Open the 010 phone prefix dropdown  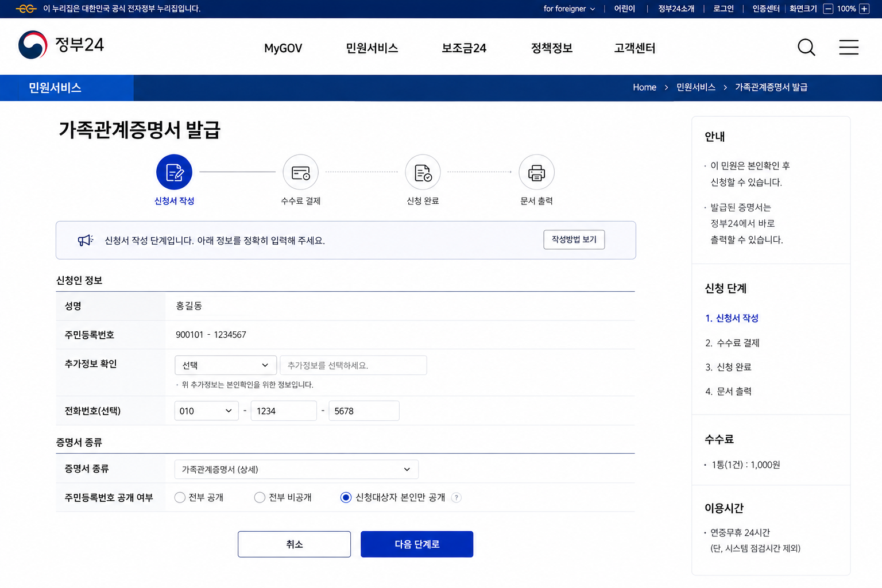[206, 411]
